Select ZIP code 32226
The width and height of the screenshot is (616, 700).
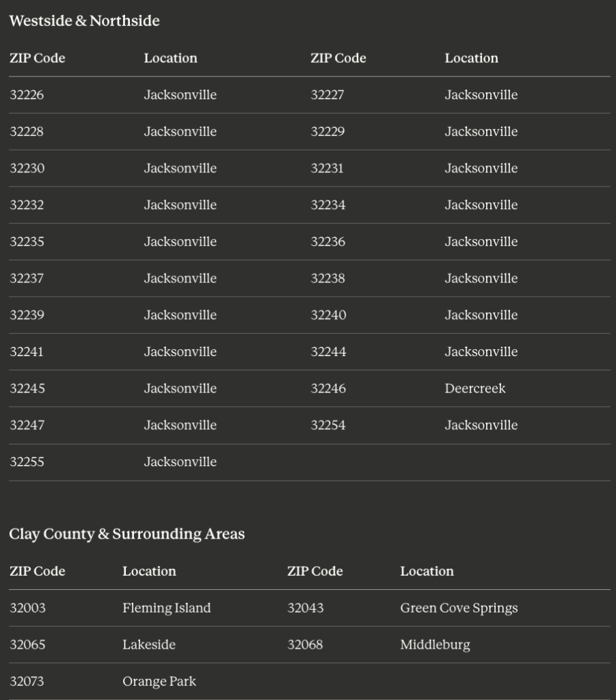(27, 94)
